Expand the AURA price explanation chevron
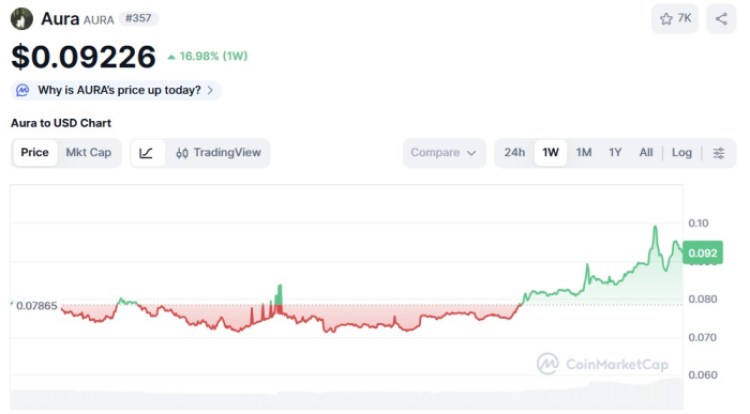750x414 pixels. click(210, 90)
